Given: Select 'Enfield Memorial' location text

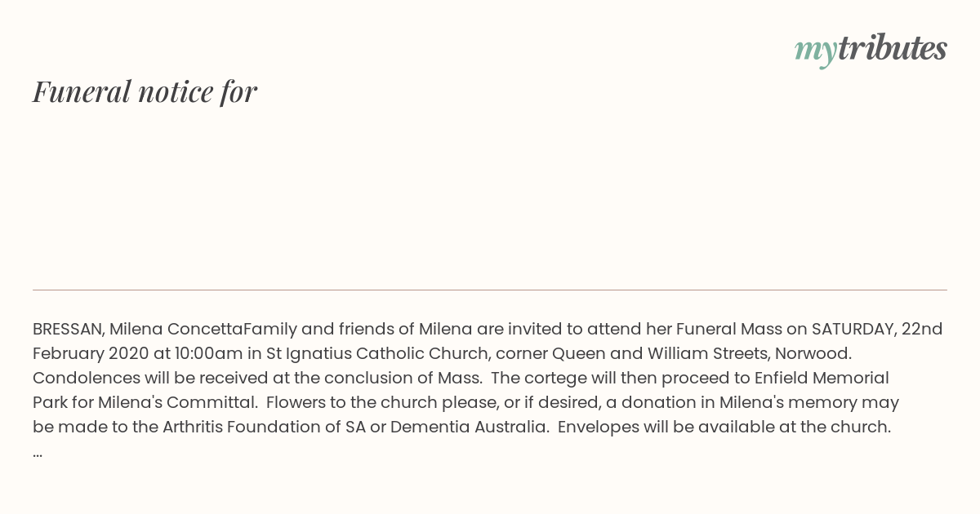Looking at the screenshot, I should [823, 378].
